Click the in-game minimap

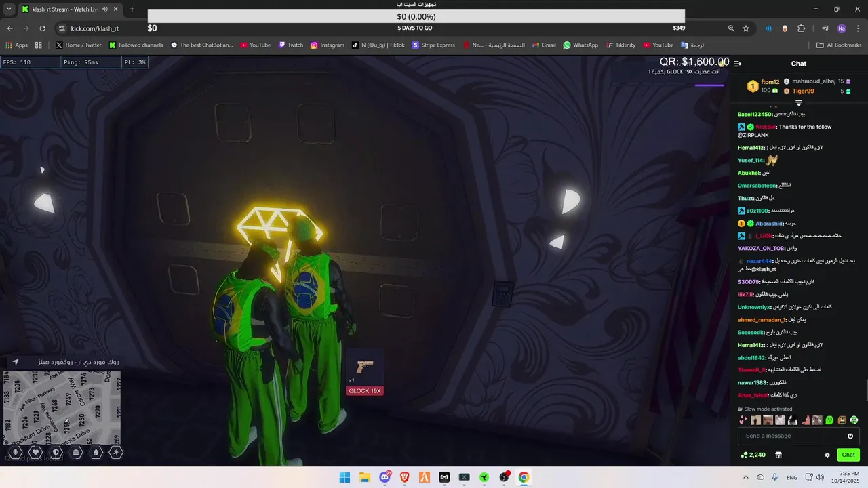click(62, 407)
